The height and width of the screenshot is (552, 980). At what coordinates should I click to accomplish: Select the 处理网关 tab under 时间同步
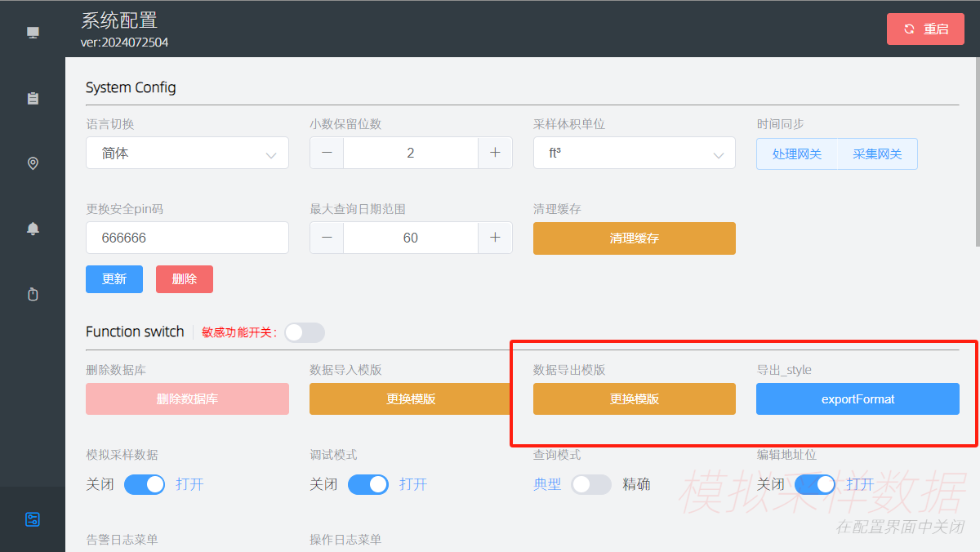click(x=796, y=154)
